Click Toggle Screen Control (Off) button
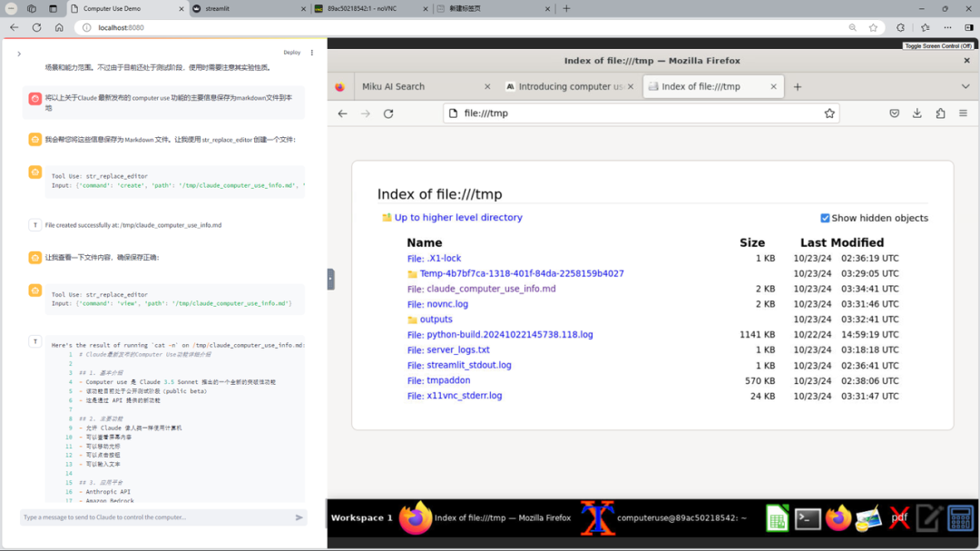The height and width of the screenshot is (551, 980). pos(940,45)
